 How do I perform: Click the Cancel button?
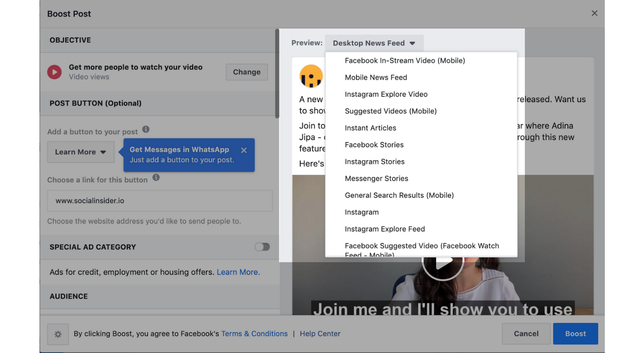526,334
